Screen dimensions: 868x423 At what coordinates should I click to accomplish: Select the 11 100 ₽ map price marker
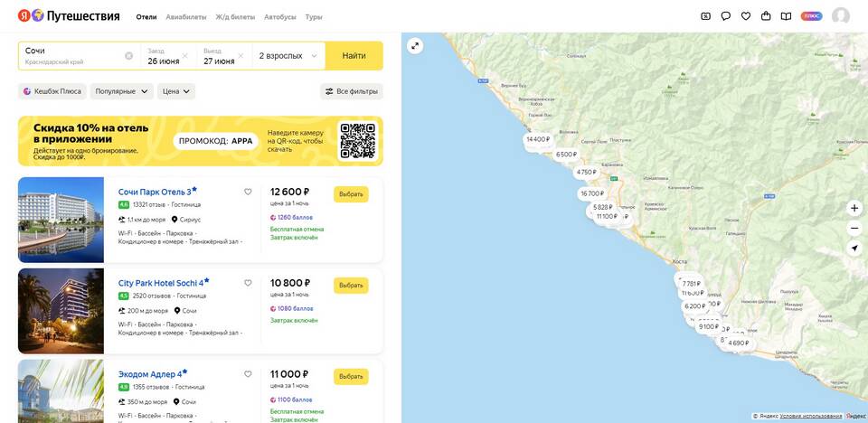point(608,217)
